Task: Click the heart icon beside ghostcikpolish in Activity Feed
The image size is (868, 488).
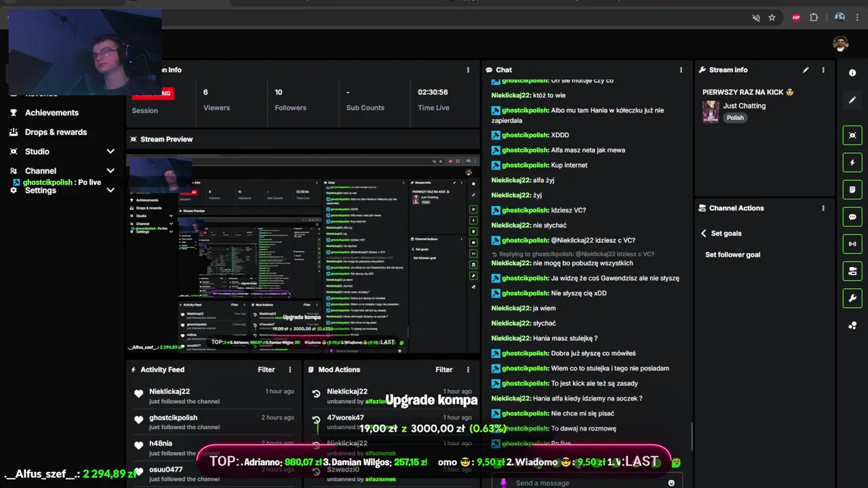Action: pyautogui.click(x=138, y=420)
